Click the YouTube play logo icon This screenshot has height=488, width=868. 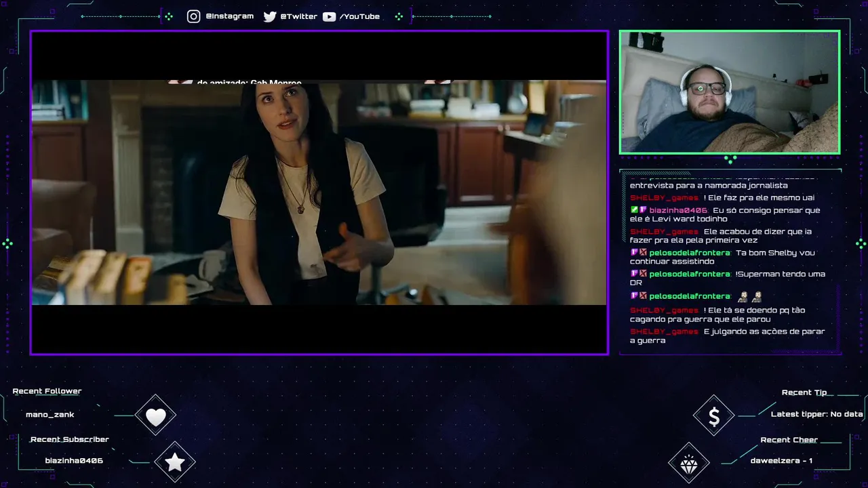pos(329,16)
